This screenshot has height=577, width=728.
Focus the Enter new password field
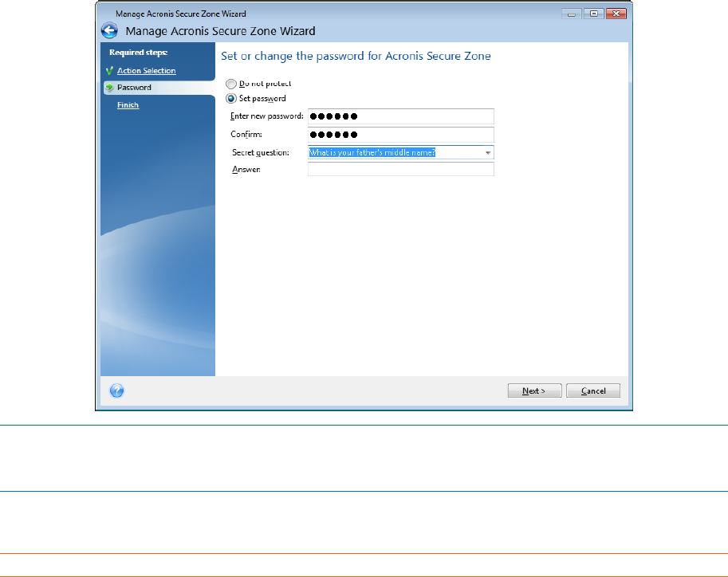pos(400,116)
